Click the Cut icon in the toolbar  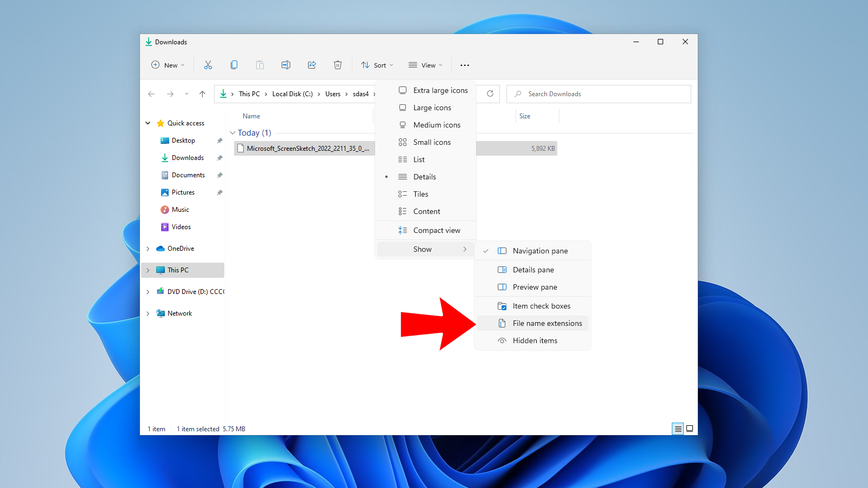coord(208,65)
